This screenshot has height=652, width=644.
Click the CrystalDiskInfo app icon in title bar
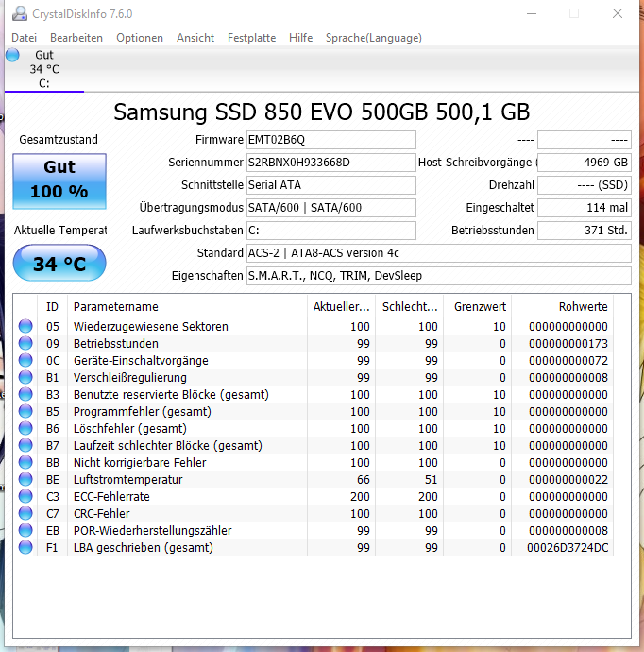coord(20,14)
